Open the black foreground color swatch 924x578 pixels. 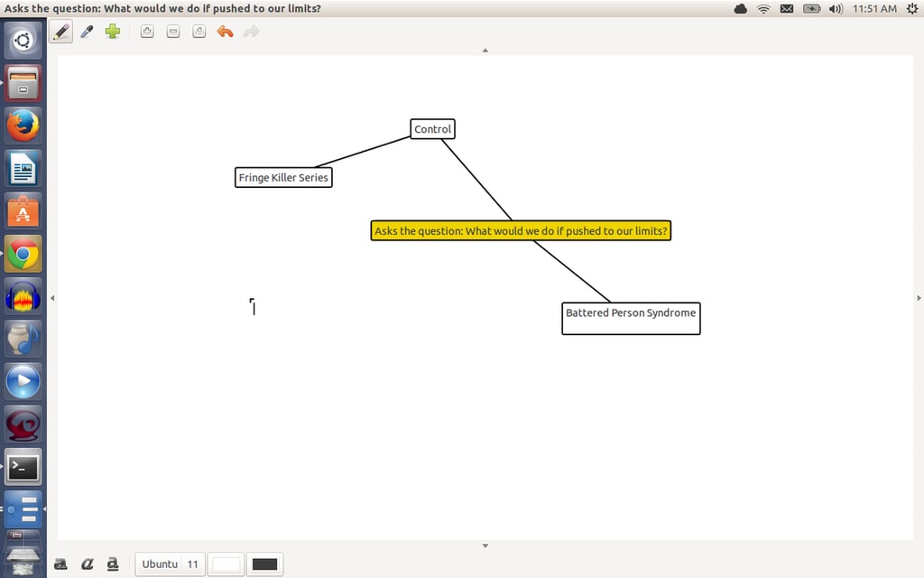click(264, 564)
